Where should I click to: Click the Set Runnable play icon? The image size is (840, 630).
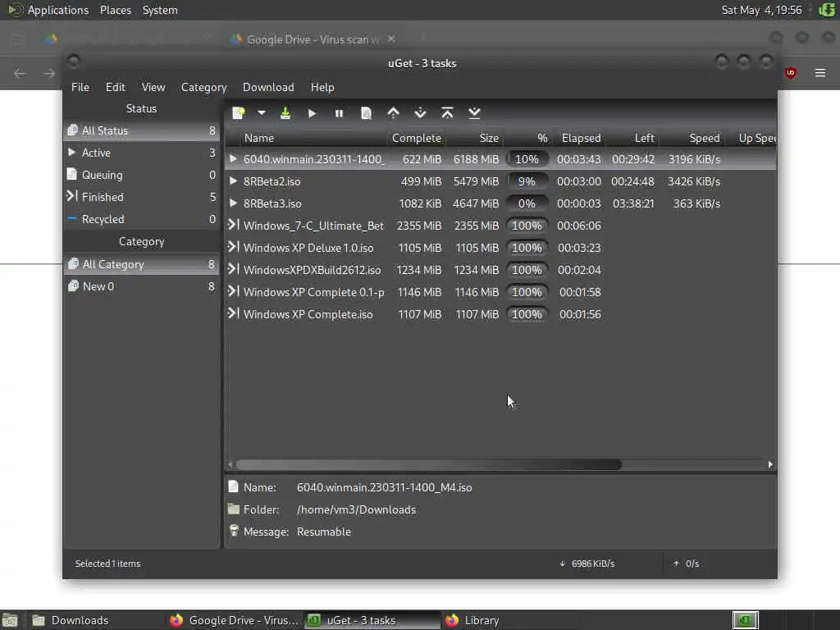[x=312, y=113]
